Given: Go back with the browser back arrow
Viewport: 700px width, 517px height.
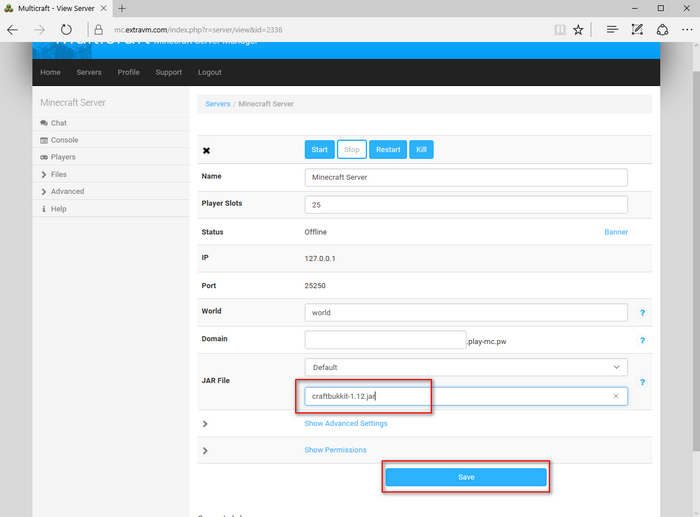Looking at the screenshot, I should click(12, 30).
